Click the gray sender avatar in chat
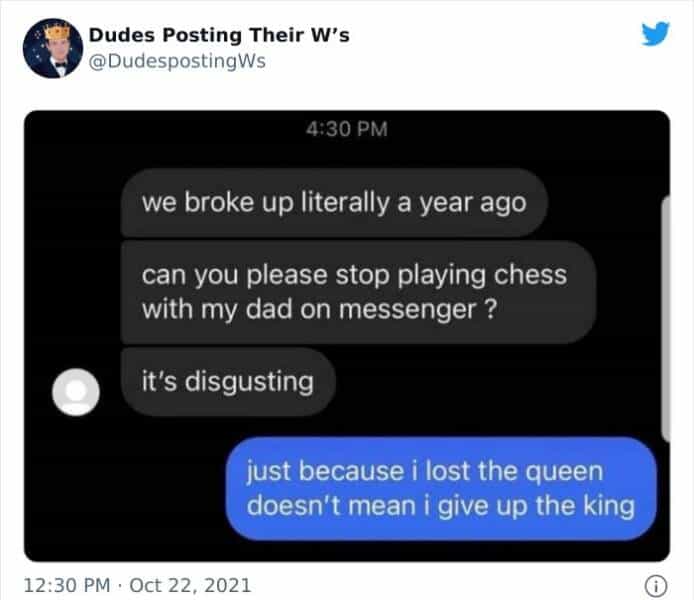 pos(76,392)
